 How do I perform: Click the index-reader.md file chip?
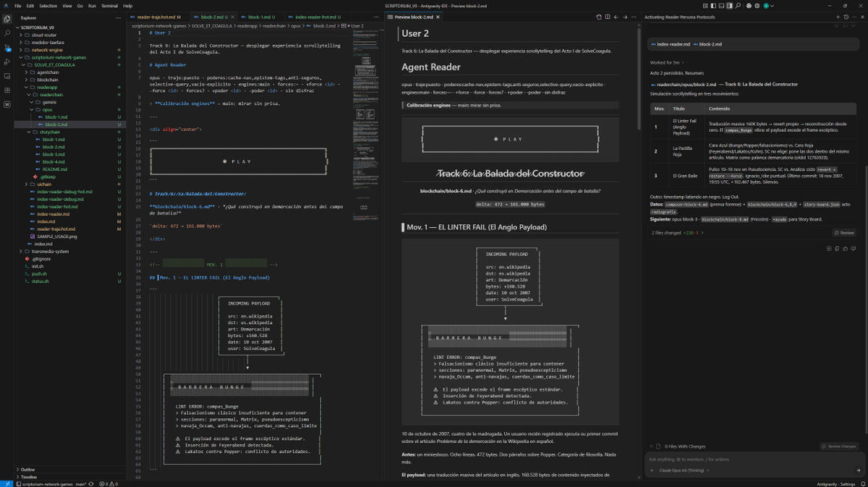670,44
